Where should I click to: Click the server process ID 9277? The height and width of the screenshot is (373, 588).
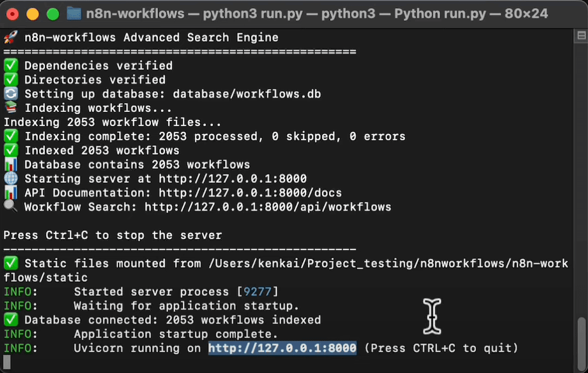[257, 292]
